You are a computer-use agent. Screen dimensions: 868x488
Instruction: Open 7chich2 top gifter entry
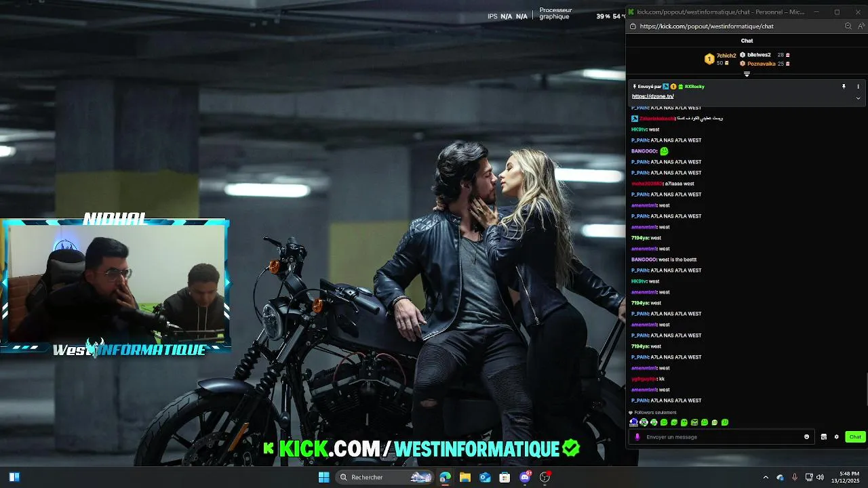point(720,59)
